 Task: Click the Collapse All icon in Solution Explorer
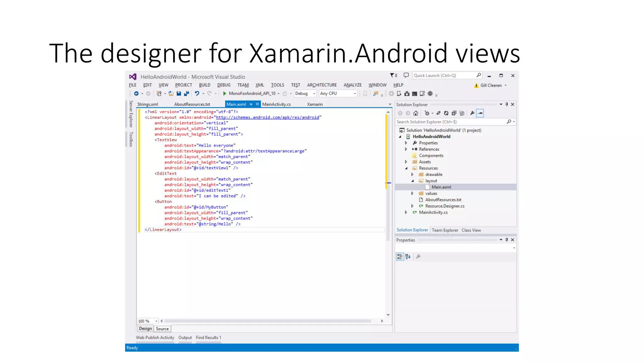click(454, 113)
